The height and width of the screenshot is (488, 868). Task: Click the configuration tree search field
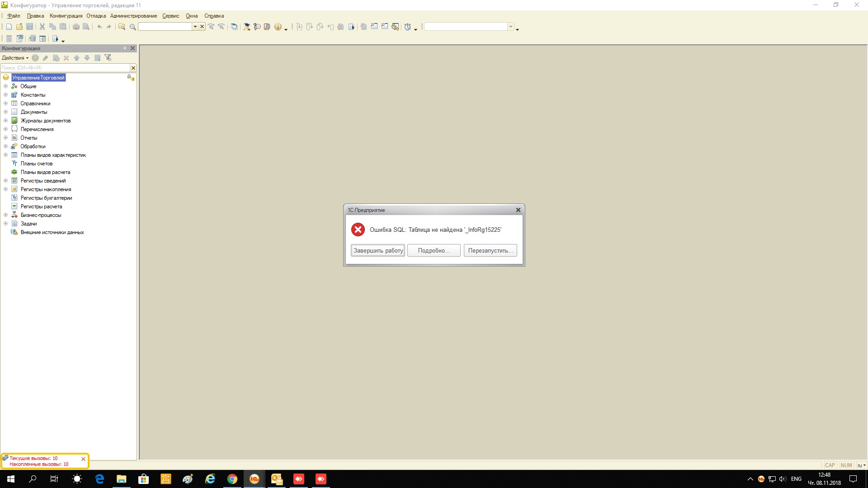pos(65,68)
